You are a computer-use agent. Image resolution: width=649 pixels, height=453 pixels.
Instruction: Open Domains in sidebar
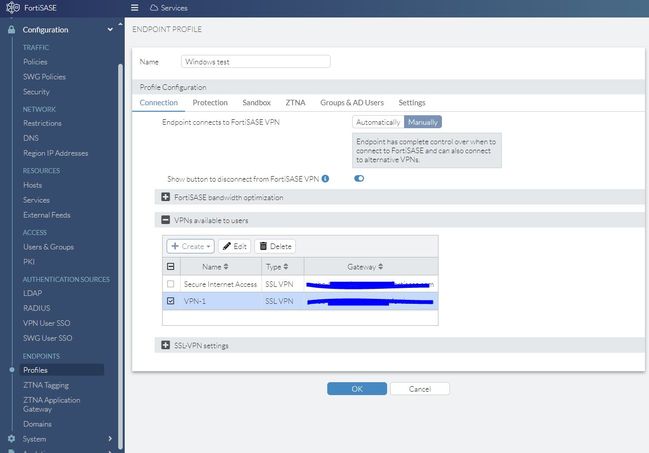pos(37,424)
